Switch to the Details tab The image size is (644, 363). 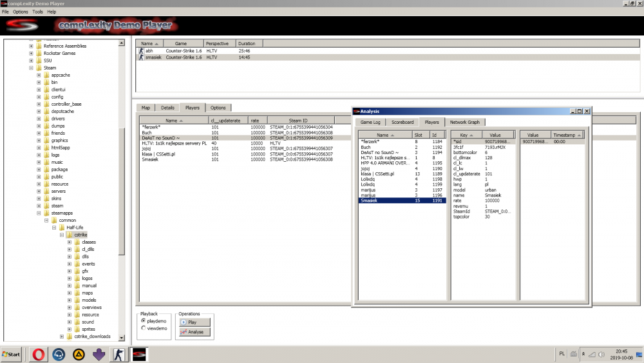pyautogui.click(x=167, y=108)
